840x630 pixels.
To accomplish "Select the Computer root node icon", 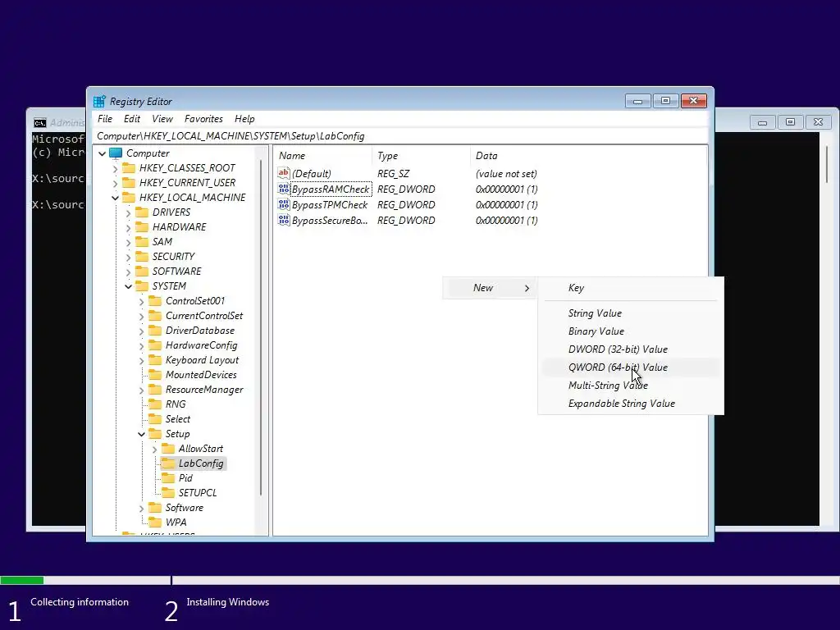I will (116, 153).
